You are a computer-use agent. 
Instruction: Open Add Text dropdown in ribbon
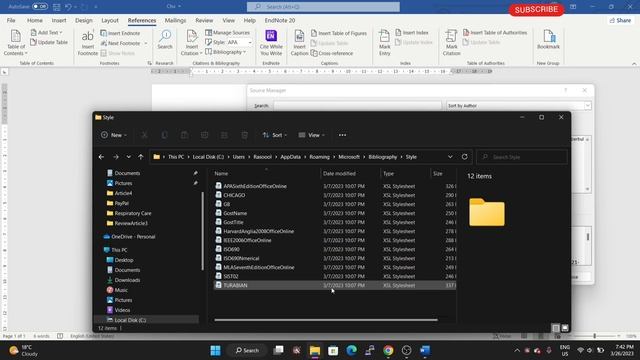click(x=47, y=32)
